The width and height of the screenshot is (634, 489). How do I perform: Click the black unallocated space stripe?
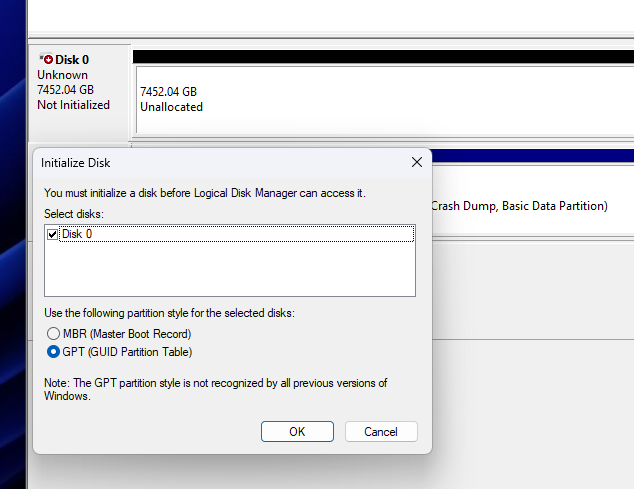pos(380,57)
